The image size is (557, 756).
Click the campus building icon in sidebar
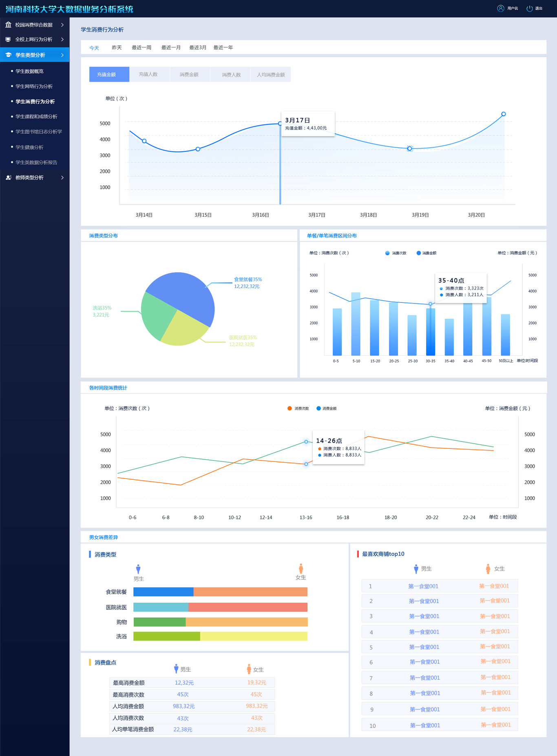click(x=8, y=25)
